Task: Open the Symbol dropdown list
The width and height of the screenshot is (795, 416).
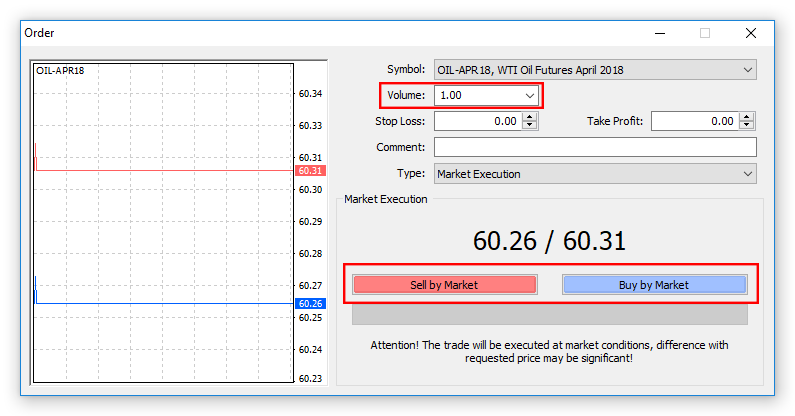Action: [x=595, y=70]
